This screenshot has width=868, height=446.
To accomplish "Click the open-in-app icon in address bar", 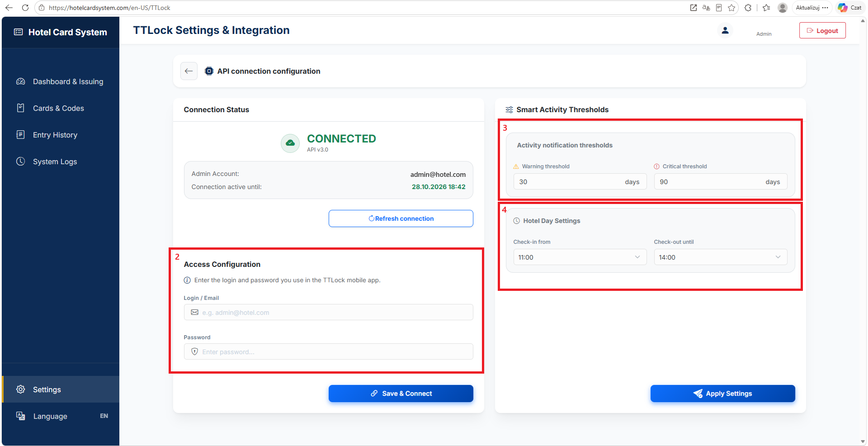I will click(x=693, y=8).
